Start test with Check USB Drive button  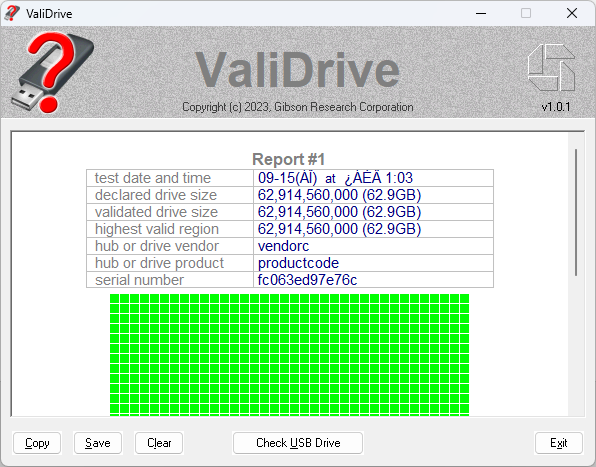tap(298, 443)
